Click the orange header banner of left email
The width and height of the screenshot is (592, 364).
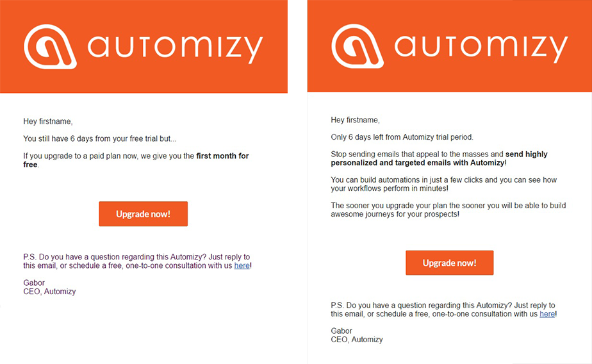[144, 46]
